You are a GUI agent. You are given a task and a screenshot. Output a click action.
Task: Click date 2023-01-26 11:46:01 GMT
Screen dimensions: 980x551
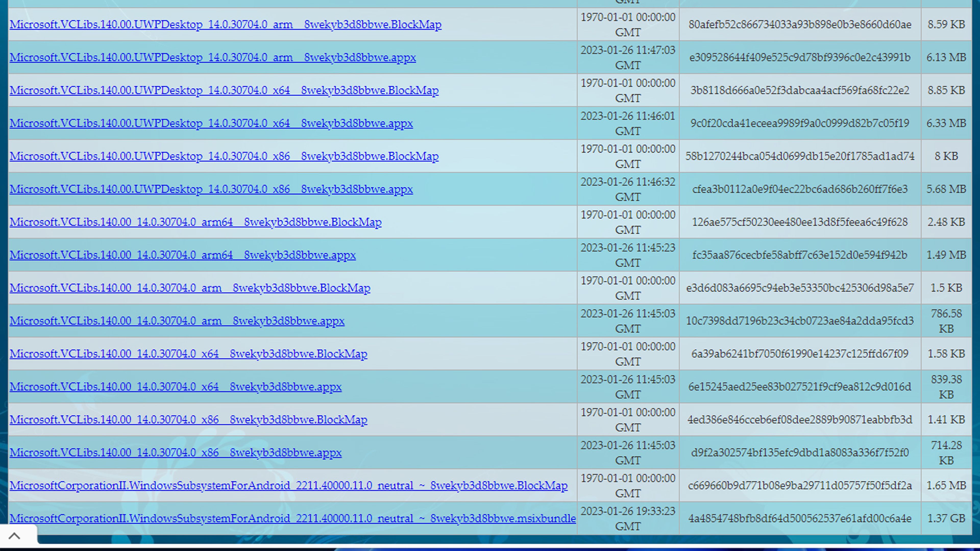pos(628,123)
